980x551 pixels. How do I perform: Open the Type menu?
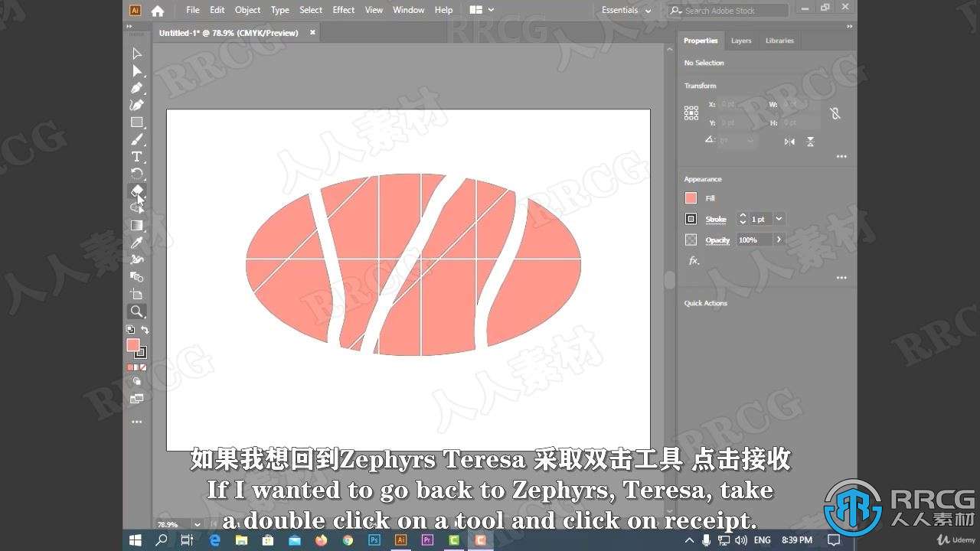[280, 10]
